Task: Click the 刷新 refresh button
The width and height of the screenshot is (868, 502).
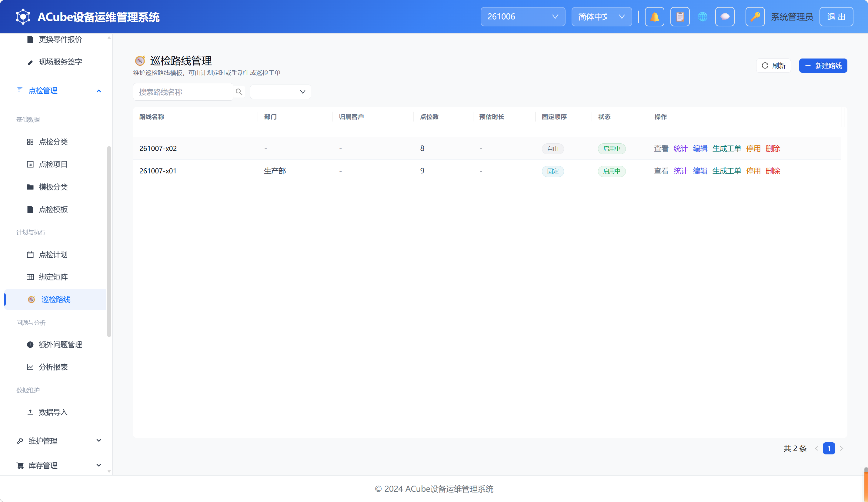Action: (x=773, y=65)
